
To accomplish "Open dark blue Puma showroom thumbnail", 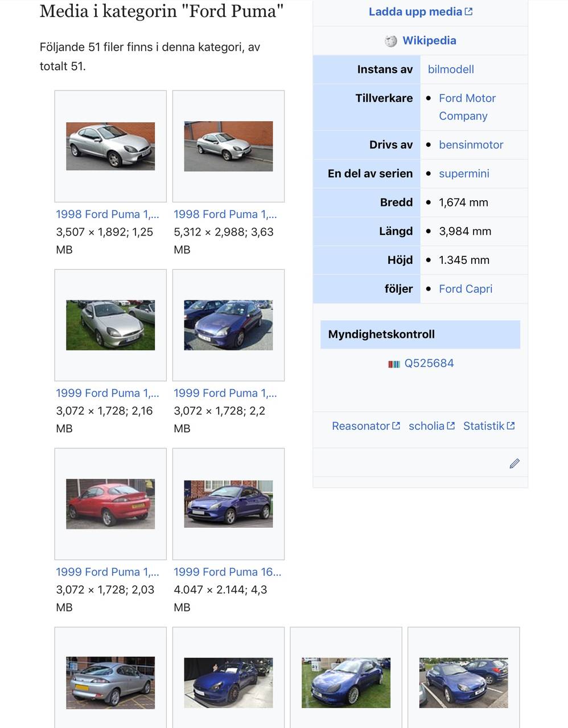I will [228, 682].
